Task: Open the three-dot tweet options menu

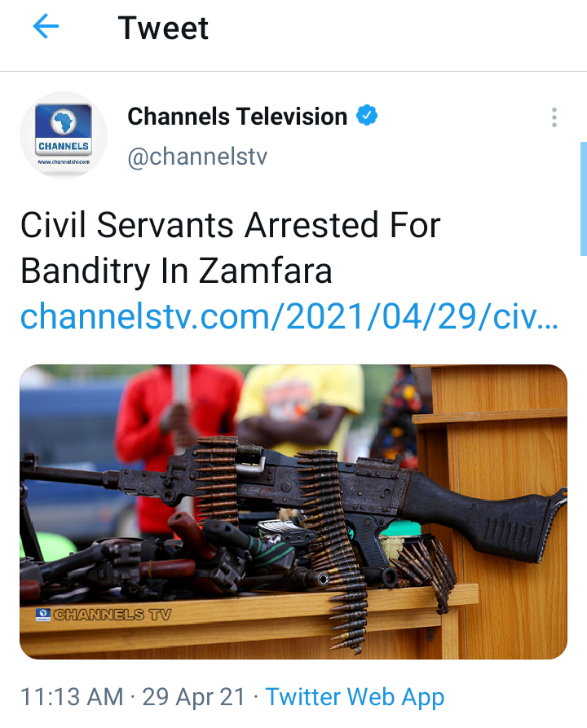Action: tap(554, 117)
